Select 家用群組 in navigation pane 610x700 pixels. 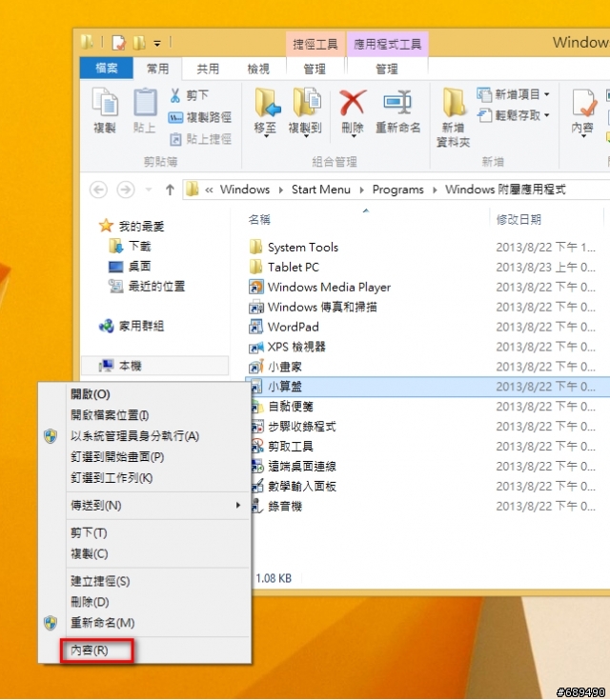pyautogui.click(x=132, y=327)
